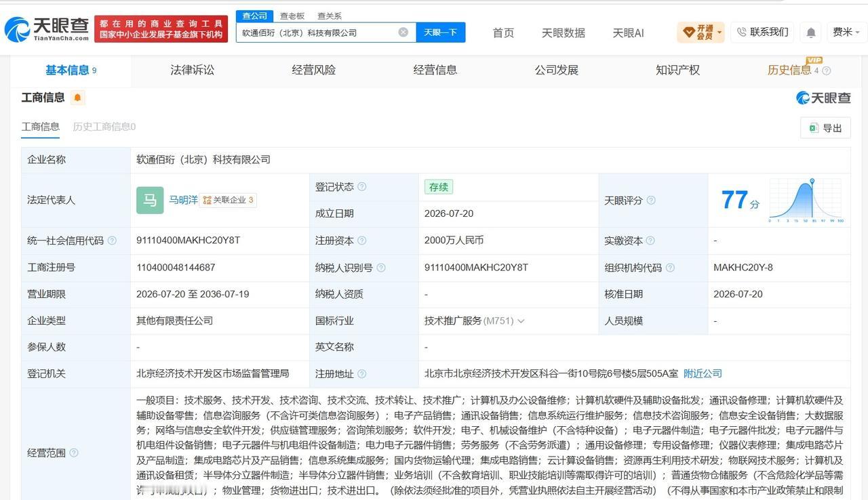Switch to the 知识产权 tab

677,70
